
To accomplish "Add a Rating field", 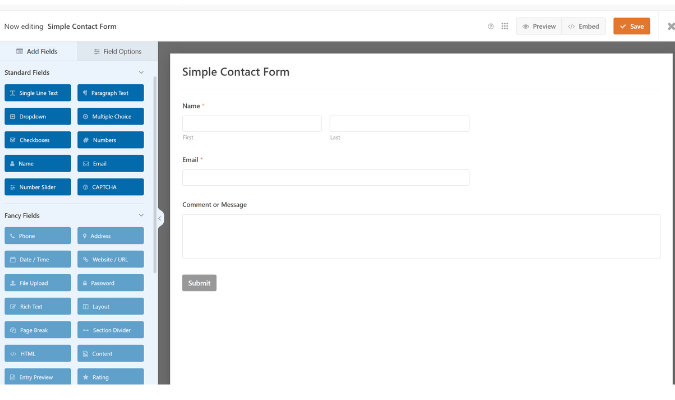I will click(x=111, y=376).
